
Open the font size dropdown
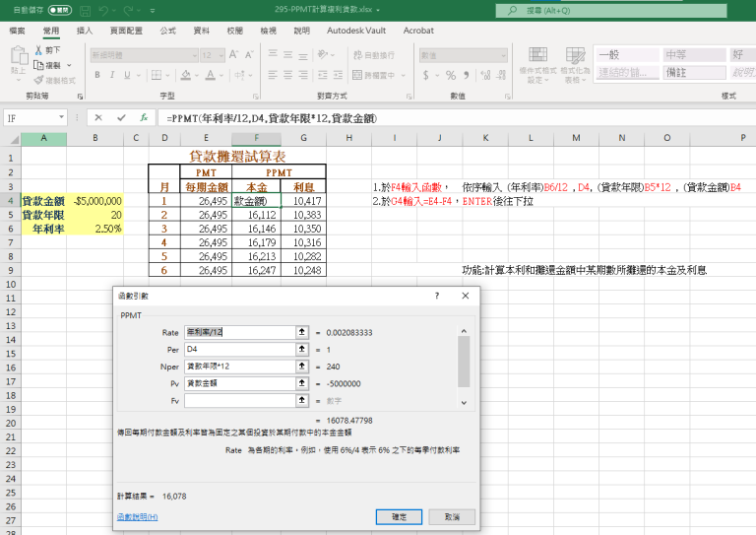tap(220, 56)
